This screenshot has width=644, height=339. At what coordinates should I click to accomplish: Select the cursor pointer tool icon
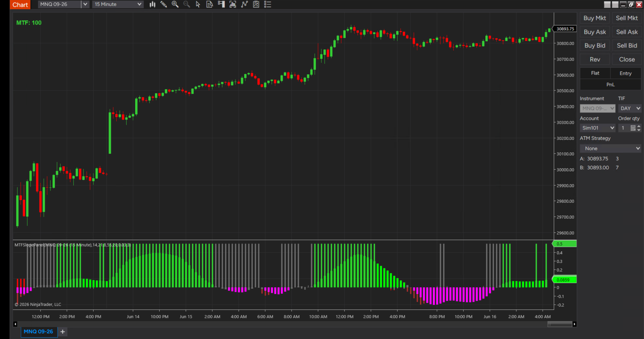(x=198, y=4)
